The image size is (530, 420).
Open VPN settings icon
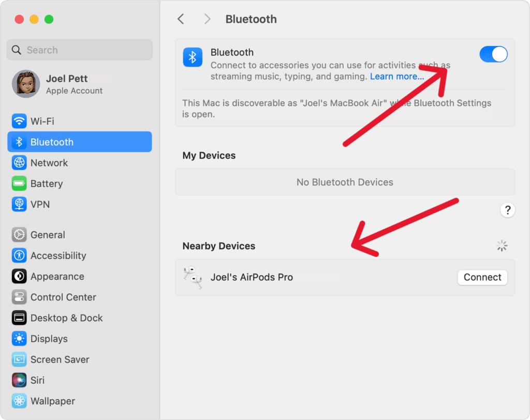(x=19, y=204)
